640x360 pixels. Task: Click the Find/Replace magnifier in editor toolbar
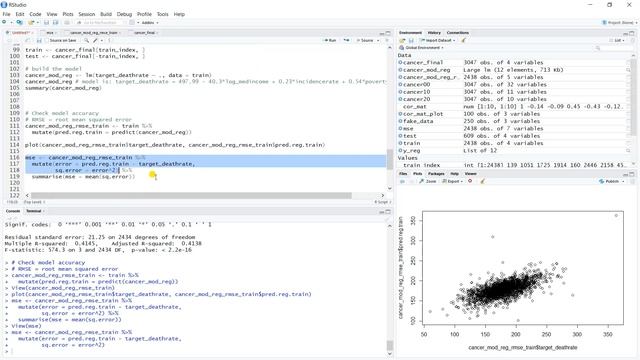(x=87, y=40)
